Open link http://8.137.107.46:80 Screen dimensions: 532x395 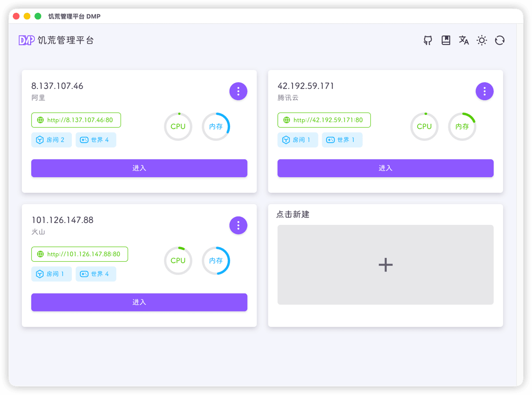tap(76, 120)
